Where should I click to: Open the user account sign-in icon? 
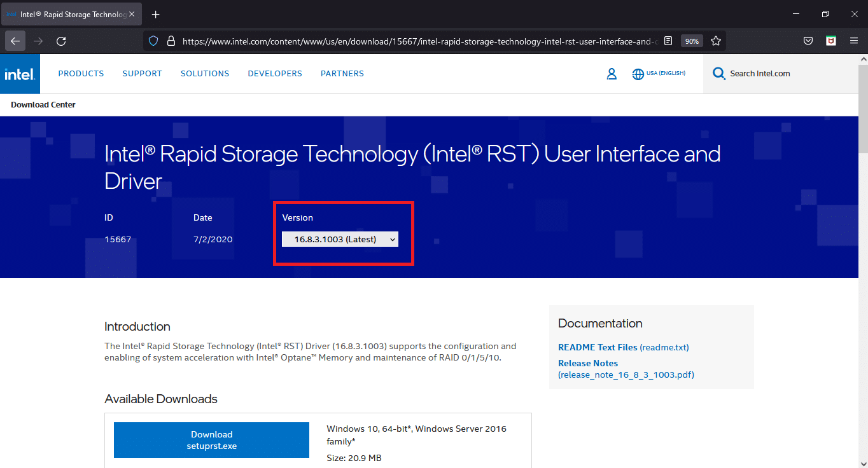pos(612,74)
